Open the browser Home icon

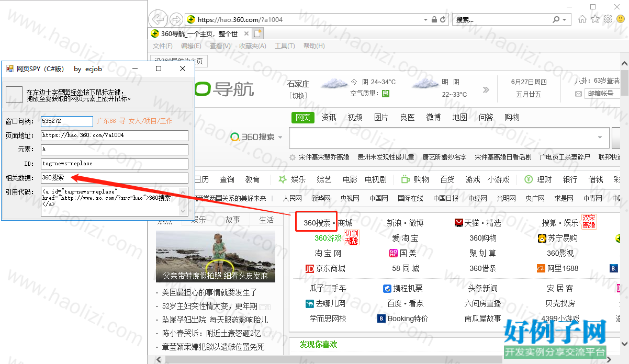tap(582, 19)
